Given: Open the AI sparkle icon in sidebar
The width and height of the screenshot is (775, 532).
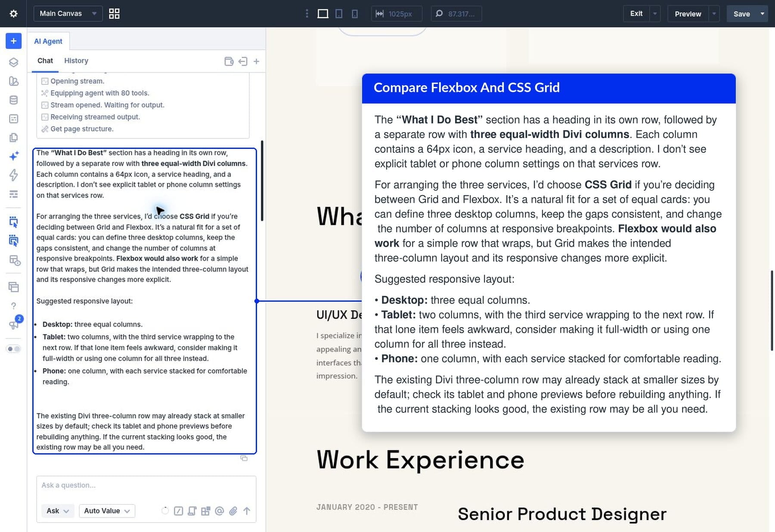Looking at the screenshot, I should pos(13,156).
